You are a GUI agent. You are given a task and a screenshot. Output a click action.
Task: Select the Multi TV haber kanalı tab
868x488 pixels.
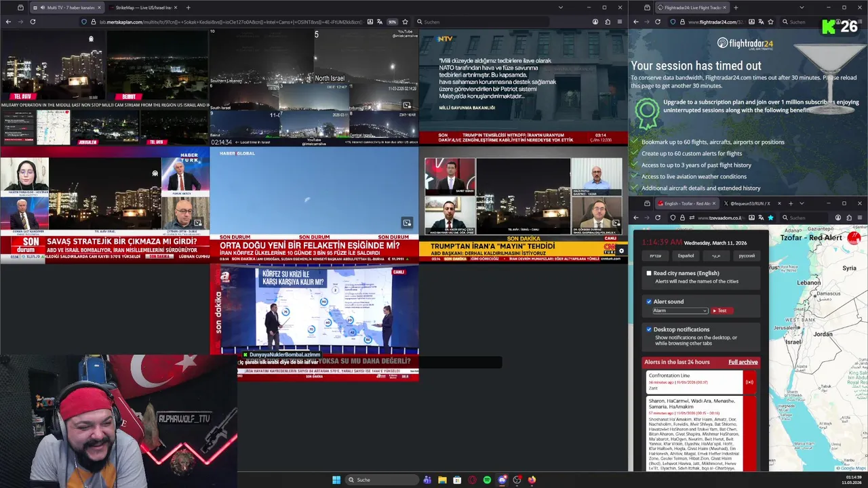66,7
